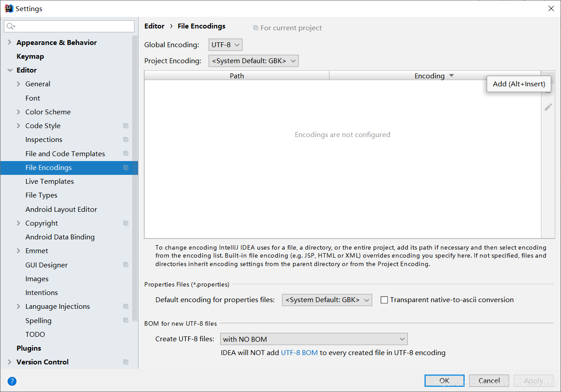Click the Cancel button
The width and height of the screenshot is (561, 392).
(x=489, y=381)
